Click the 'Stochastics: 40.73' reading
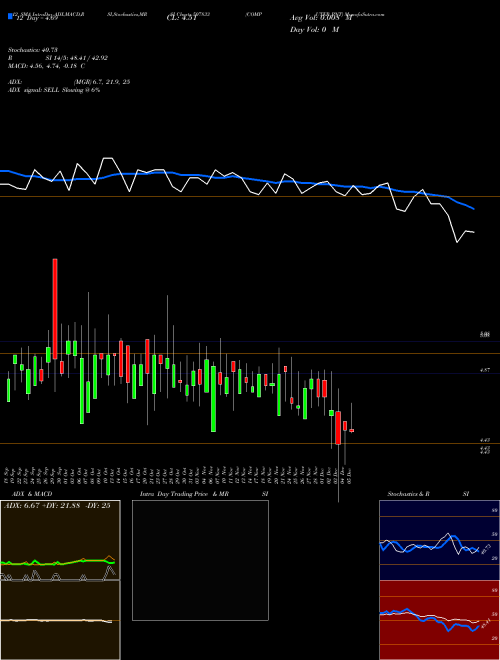 (x=32, y=50)
